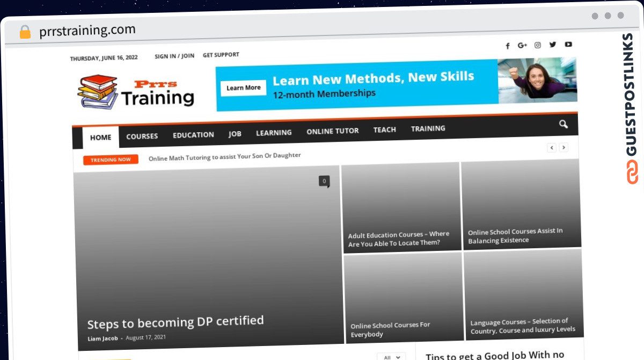The width and height of the screenshot is (644, 360).
Task: Open the Google Plus social icon
Action: coord(522,46)
